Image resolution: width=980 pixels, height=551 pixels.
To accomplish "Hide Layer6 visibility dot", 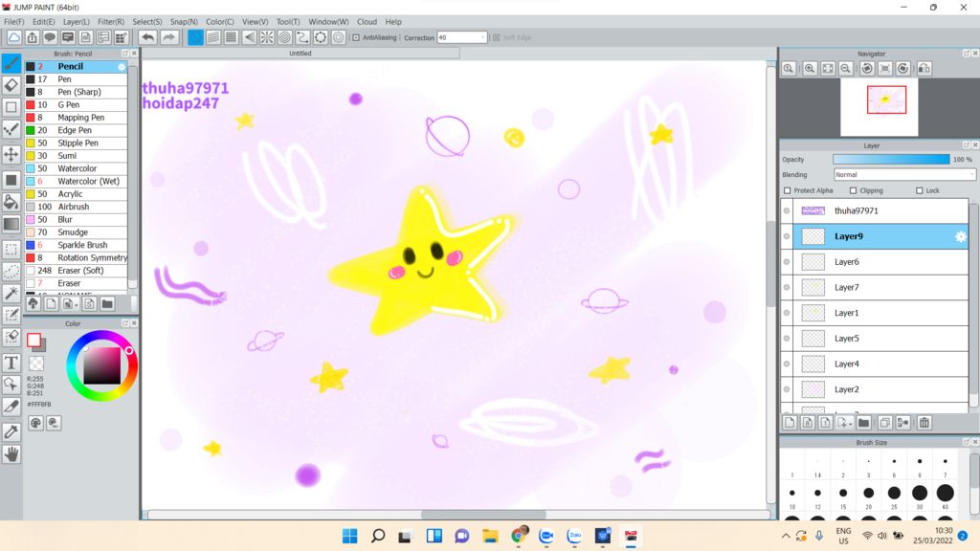I will (x=787, y=262).
